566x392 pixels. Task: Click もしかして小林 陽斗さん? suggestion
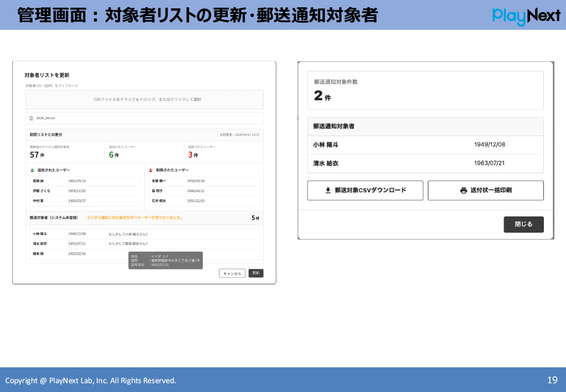coord(128,235)
